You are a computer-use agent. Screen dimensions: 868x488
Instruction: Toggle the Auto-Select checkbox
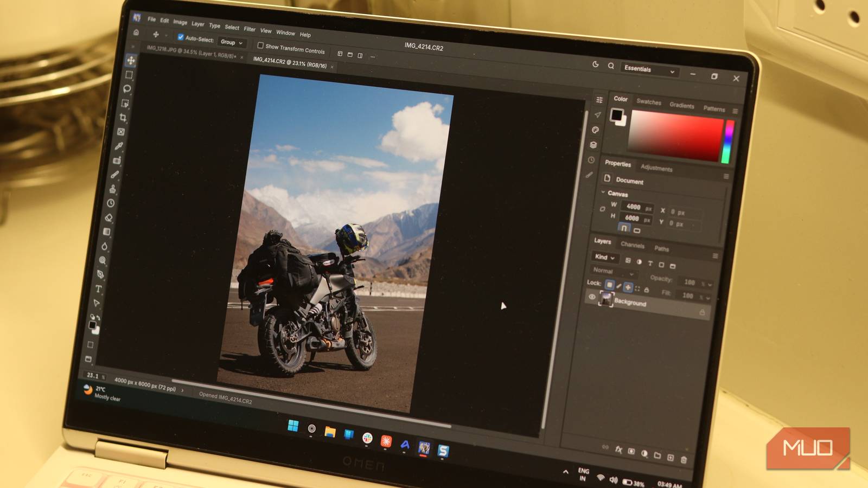pos(181,37)
